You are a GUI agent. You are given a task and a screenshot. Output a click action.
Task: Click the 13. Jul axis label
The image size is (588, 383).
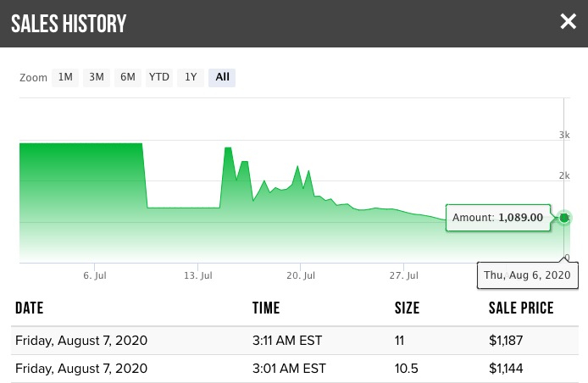tap(197, 275)
